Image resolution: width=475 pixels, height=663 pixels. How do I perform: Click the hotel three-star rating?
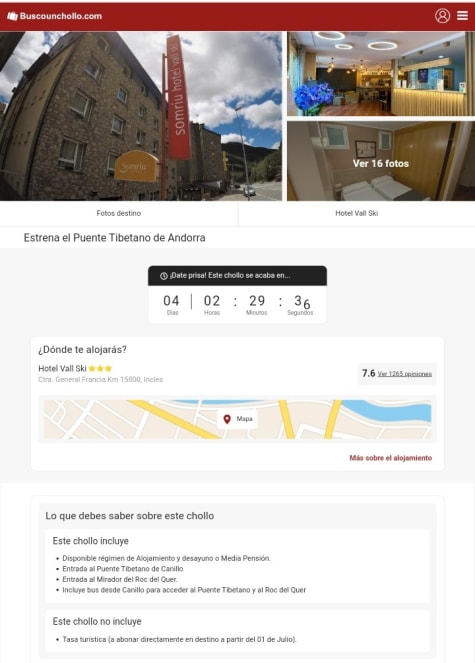[x=100, y=368]
